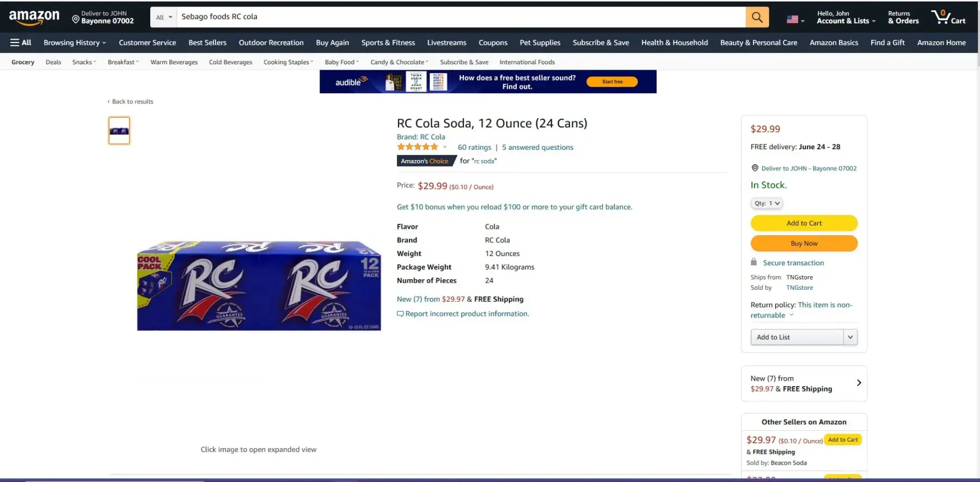Open the 5 answered questions link
Image resolution: width=980 pixels, height=482 pixels.
(537, 147)
